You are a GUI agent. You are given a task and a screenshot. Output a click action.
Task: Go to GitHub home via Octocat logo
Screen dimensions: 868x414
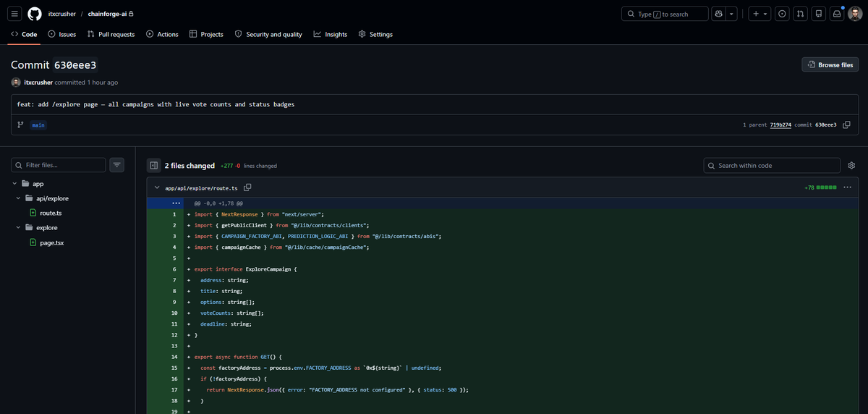35,14
